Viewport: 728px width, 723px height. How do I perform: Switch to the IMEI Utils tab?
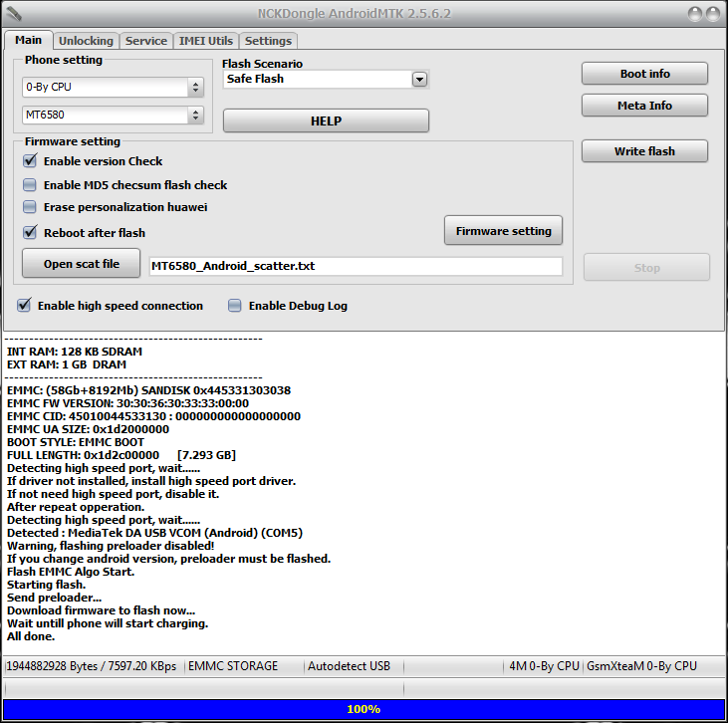tap(206, 41)
